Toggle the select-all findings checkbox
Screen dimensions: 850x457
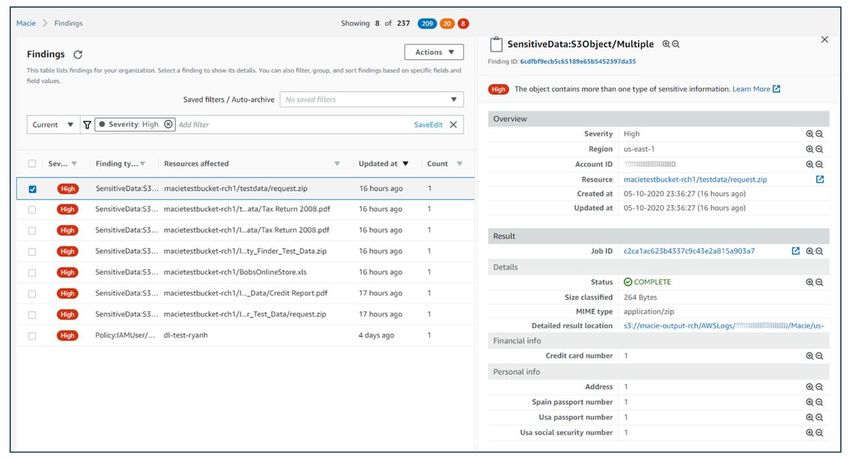[33, 164]
